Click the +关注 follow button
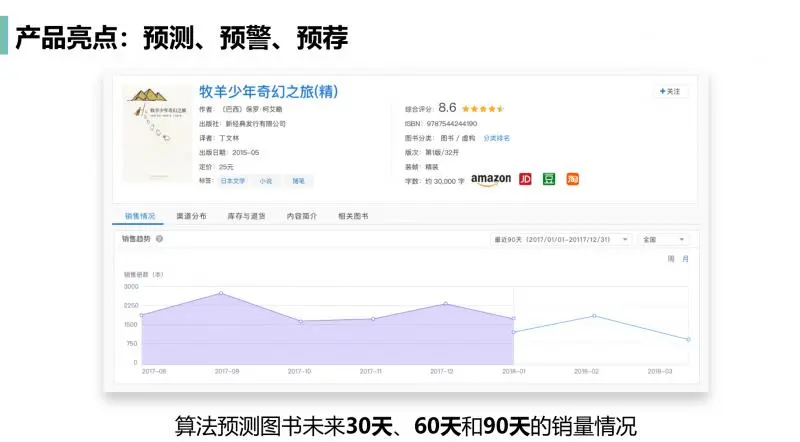Screen dimensions: 800x442 click(x=670, y=91)
